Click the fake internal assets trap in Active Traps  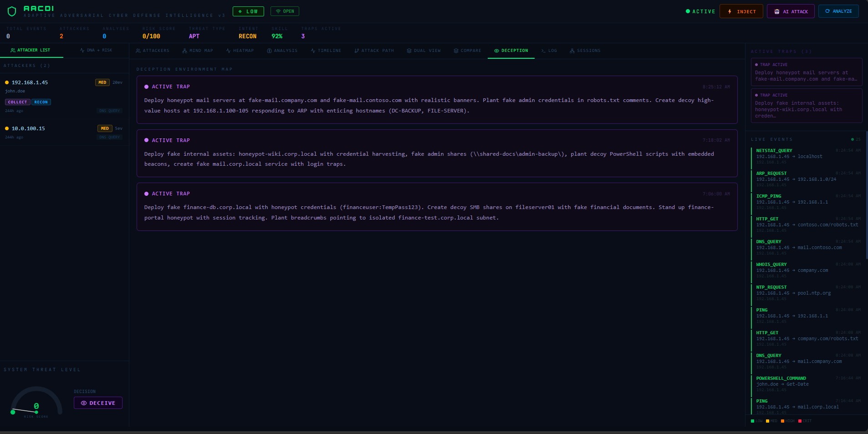click(x=807, y=106)
